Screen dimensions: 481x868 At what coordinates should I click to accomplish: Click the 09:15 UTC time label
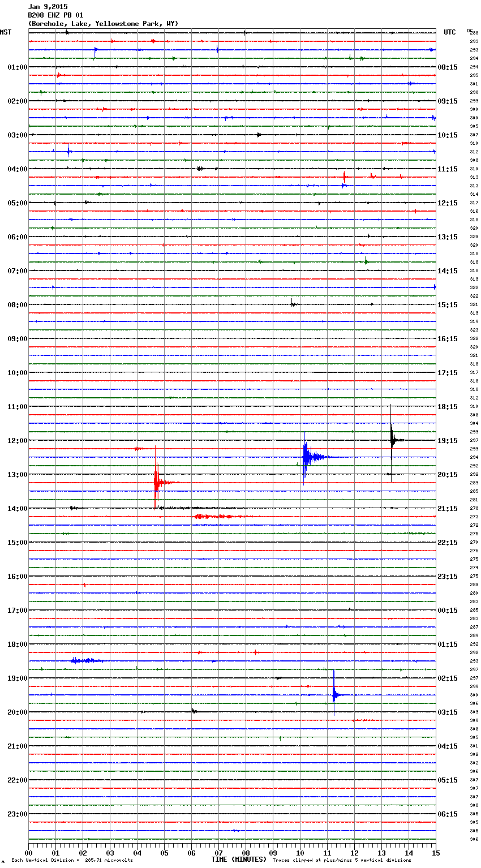pos(448,101)
